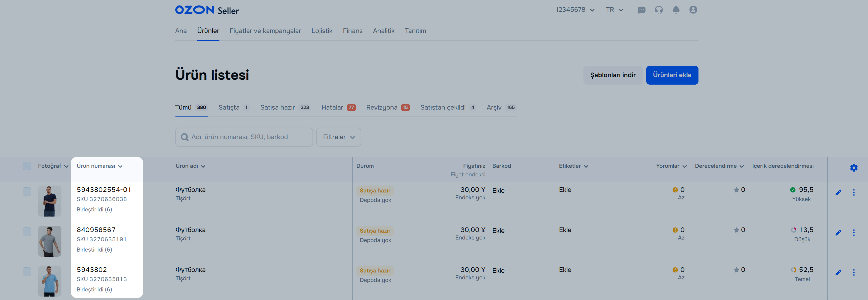The width and height of the screenshot is (868, 300).
Task: Edit product 5943802554-01 with pencil icon
Action: point(838,192)
